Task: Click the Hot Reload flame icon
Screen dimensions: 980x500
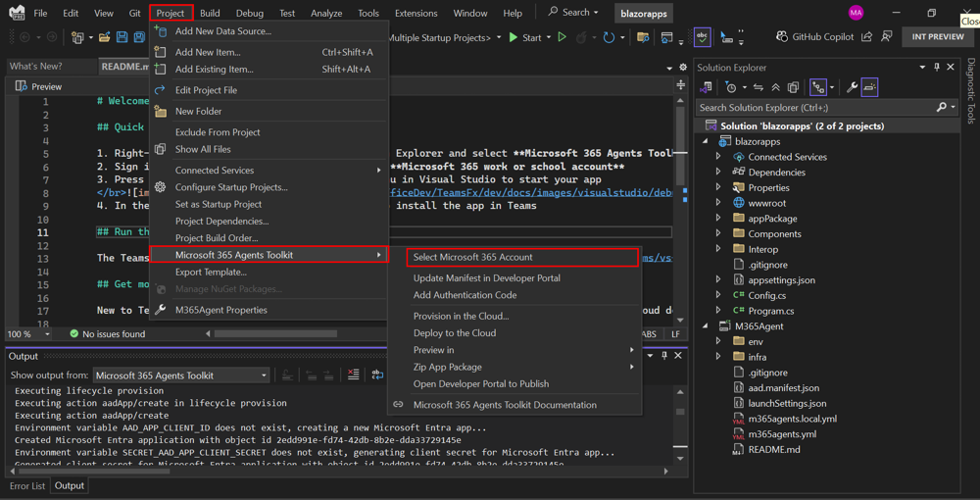Action: click(580, 37)
